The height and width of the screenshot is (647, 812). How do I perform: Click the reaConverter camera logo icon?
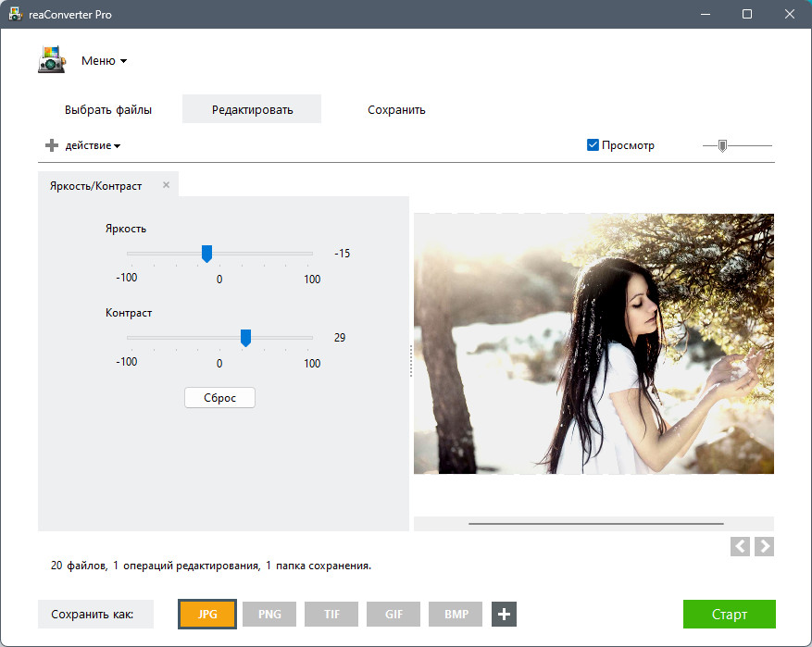[x=52, y=59]
